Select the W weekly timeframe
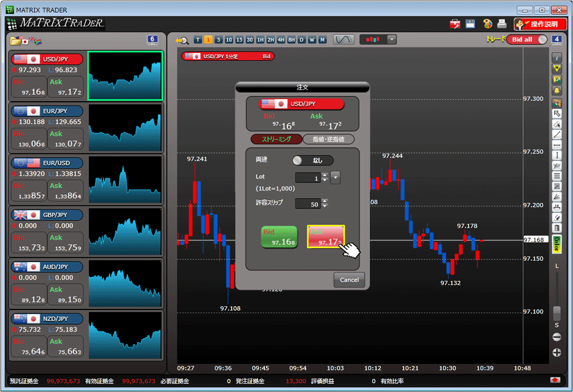Screen dimensions: 573x392 (312, 40)
